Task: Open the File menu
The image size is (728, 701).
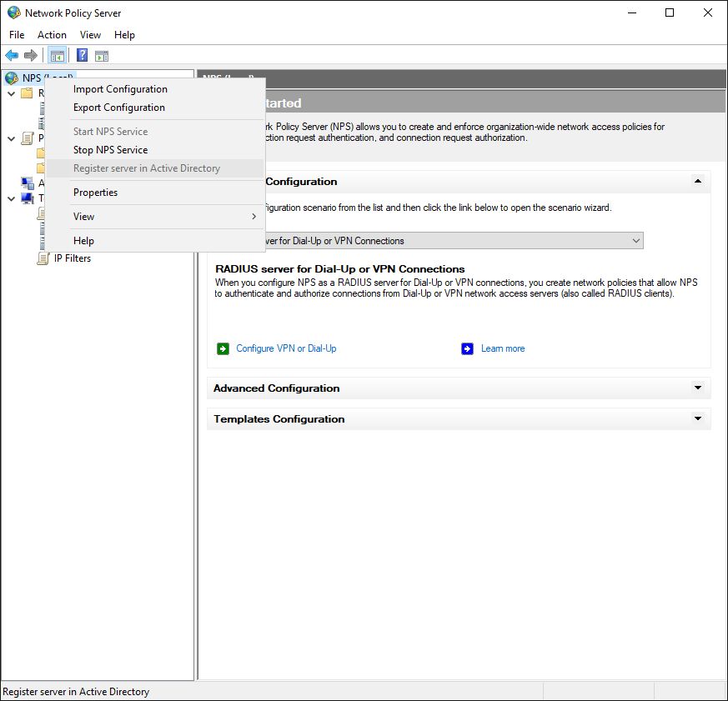Action: 17,35
